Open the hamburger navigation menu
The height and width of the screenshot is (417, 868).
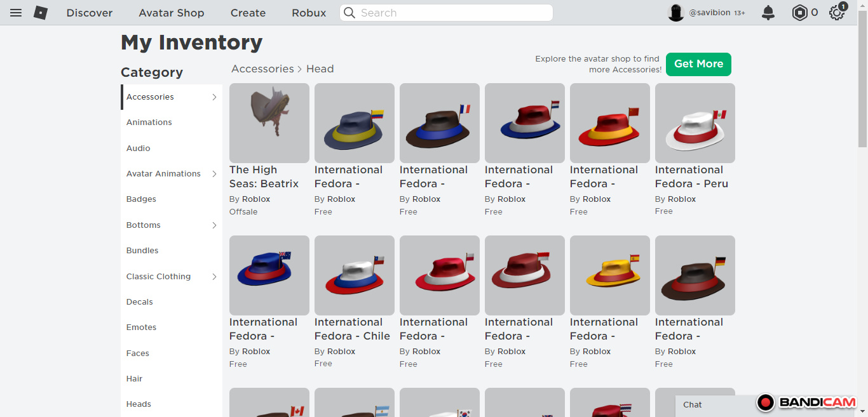[16, 13]
